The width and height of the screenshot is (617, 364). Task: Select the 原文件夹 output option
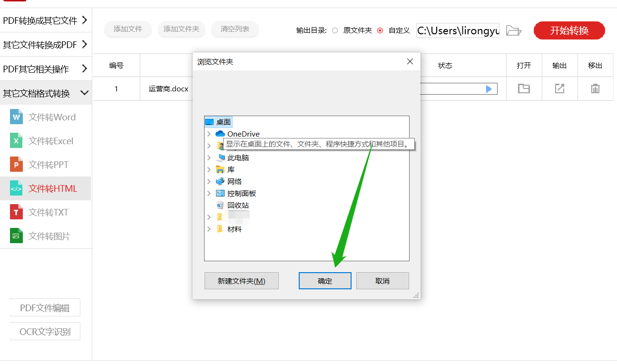(x=334, y=30)
